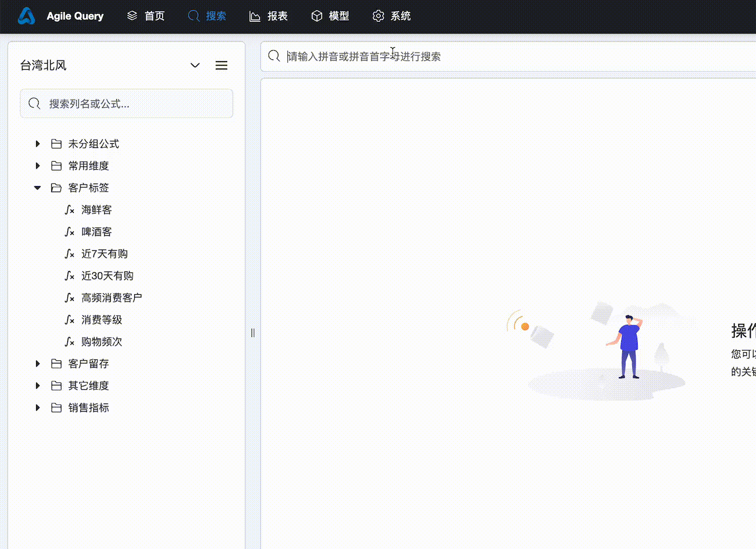The image size is (756, 549).
Task: Click the hamburger menu icon in sidebar
Action: (x=221, y=66)
